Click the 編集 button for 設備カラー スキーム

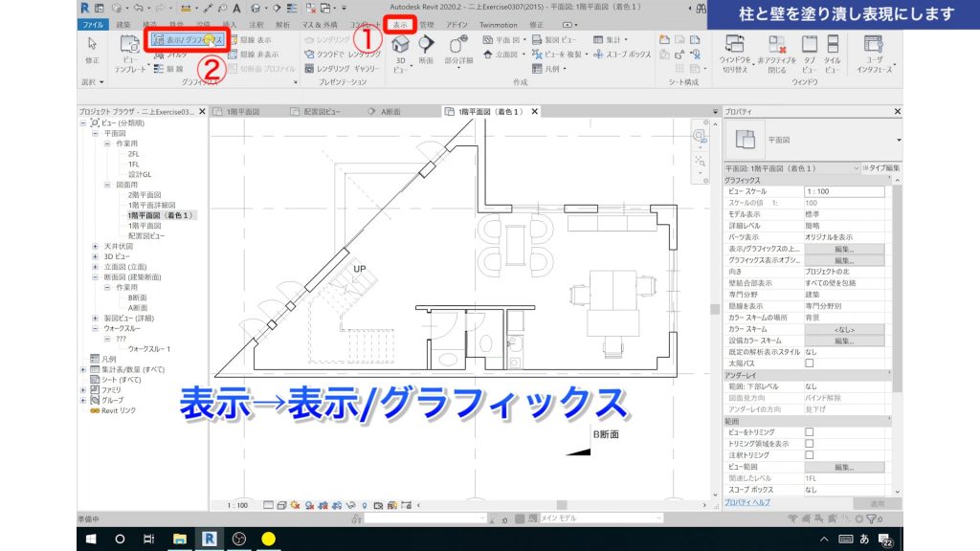pyautogui.click(x=846, y=340)
